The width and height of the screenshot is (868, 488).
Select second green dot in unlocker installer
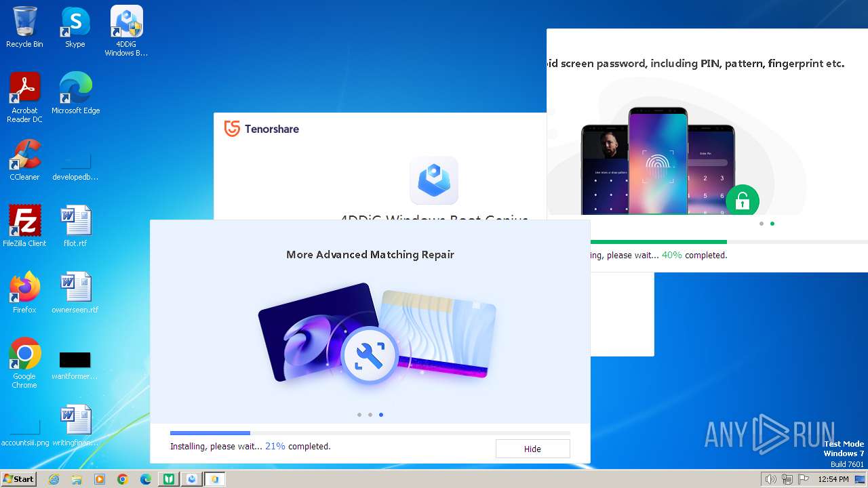[772, 224]
